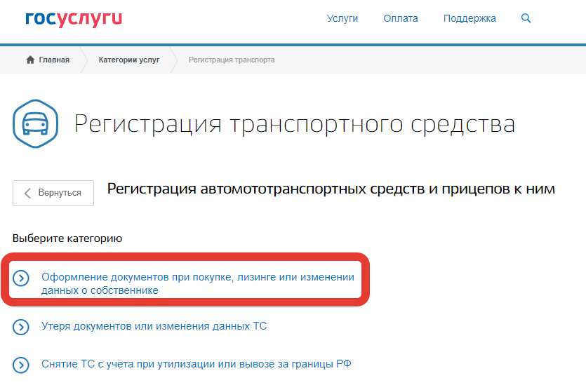Open Снятие ТС с учета при утилизации
The height and width of the screenshot is (392, 586).
[197, 364]
